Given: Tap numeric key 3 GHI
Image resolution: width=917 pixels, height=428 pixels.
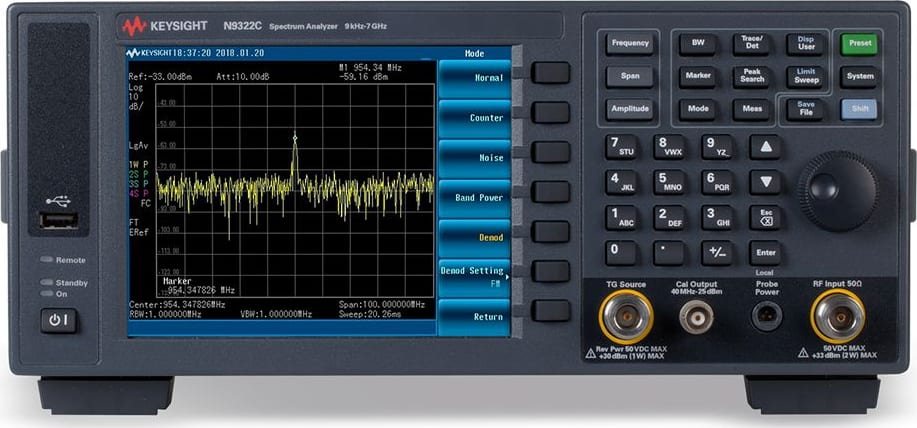Looking at the screenshot, I should click(718, 217).
